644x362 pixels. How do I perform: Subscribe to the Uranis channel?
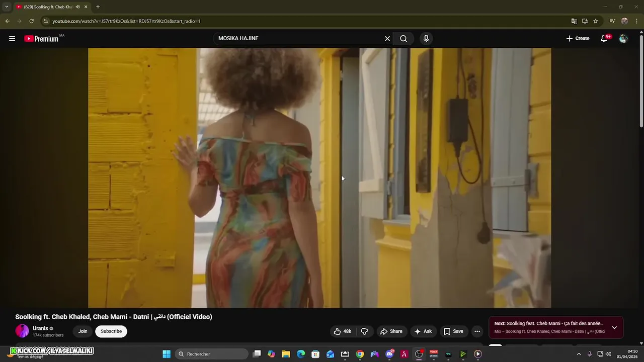(x=111, y=331)
